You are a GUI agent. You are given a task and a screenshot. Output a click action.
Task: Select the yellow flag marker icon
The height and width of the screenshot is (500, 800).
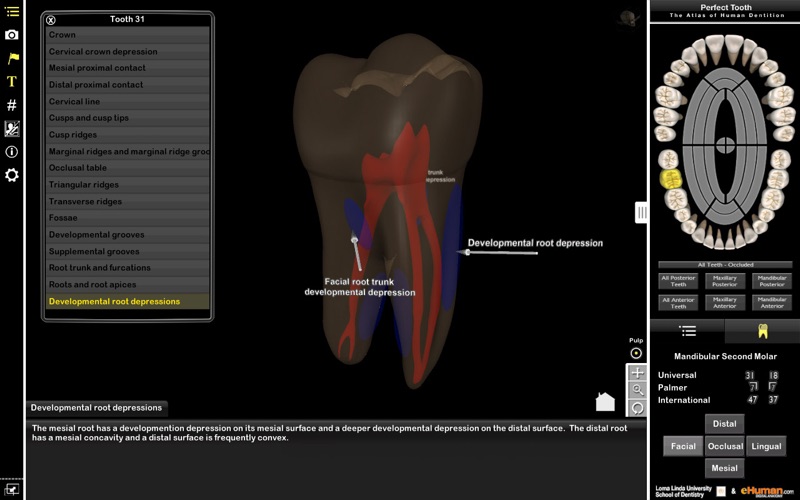(12, 58)
